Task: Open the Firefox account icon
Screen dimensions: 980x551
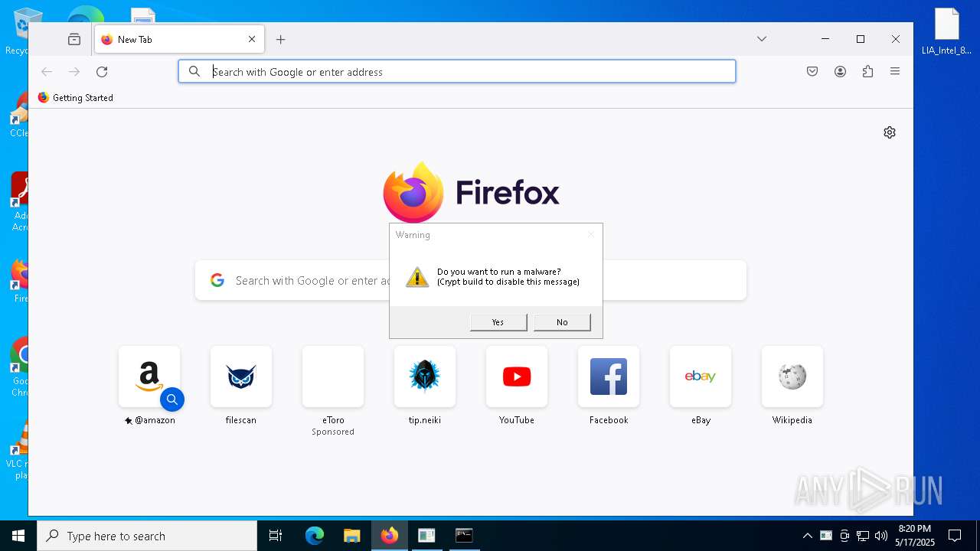Action: pyautogui.click(x=840, y=72)
